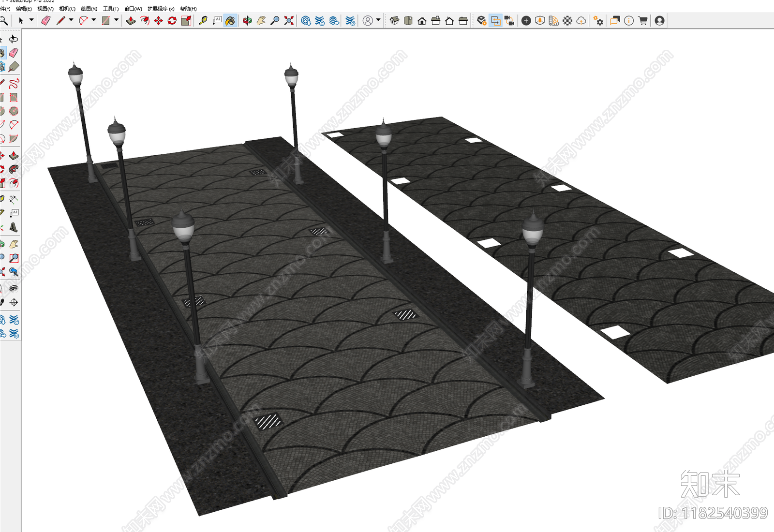
Task: Open the 编辑(E) menu
Action: point(24,9)
